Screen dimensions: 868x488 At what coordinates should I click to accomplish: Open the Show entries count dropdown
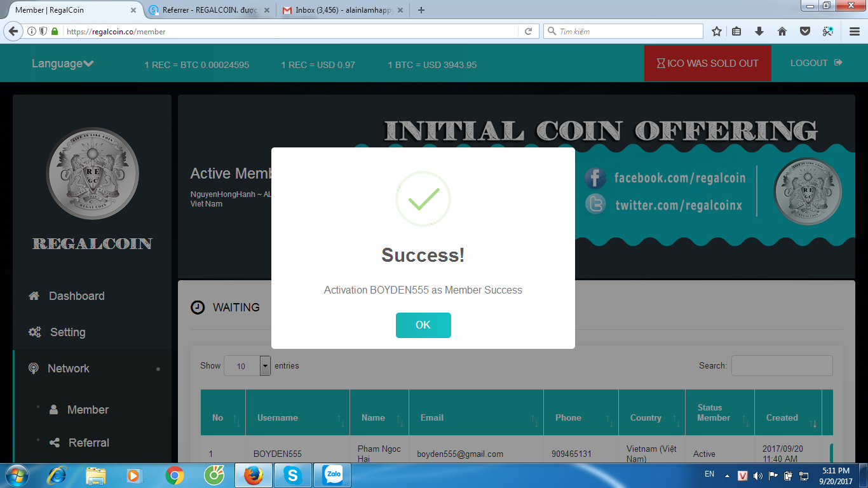click(247, 366)
